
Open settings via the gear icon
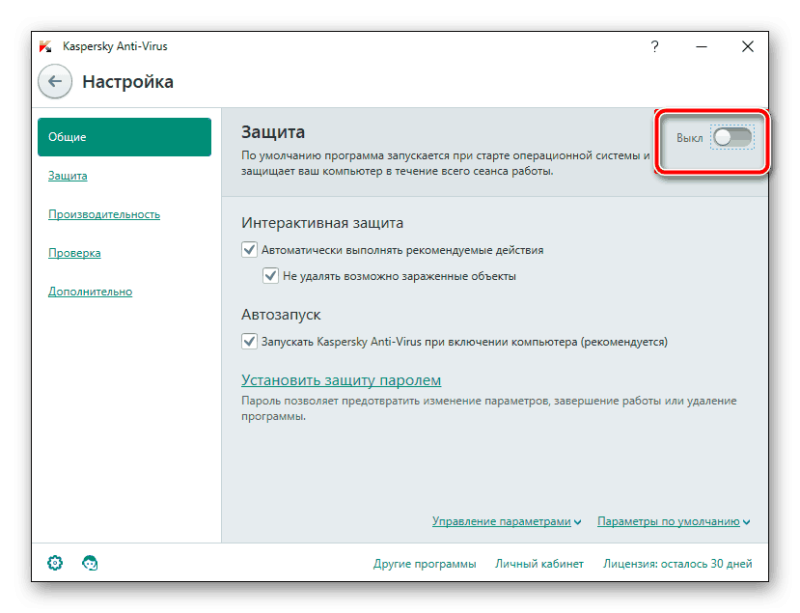pyautogui.click(x=55, y=563)
